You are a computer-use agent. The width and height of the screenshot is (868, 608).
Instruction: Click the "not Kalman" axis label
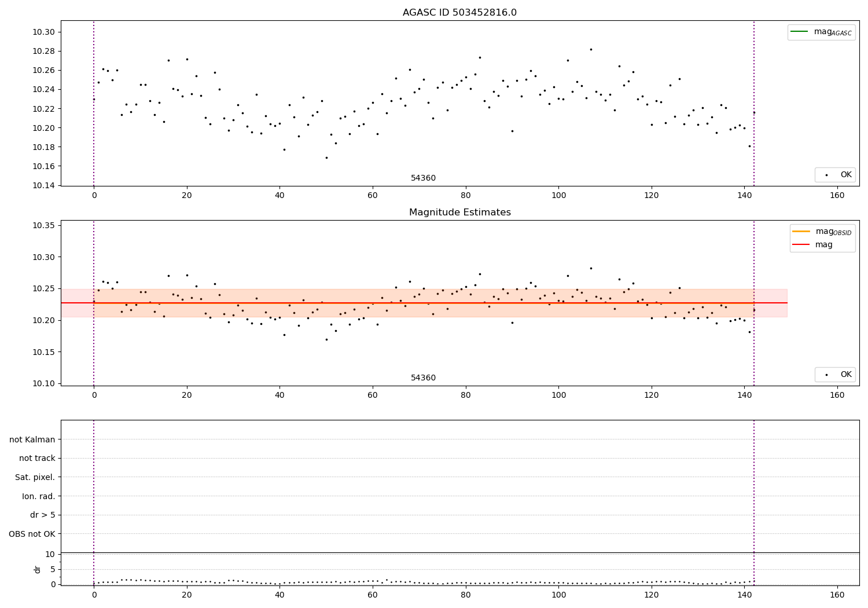tap(32, 439)
